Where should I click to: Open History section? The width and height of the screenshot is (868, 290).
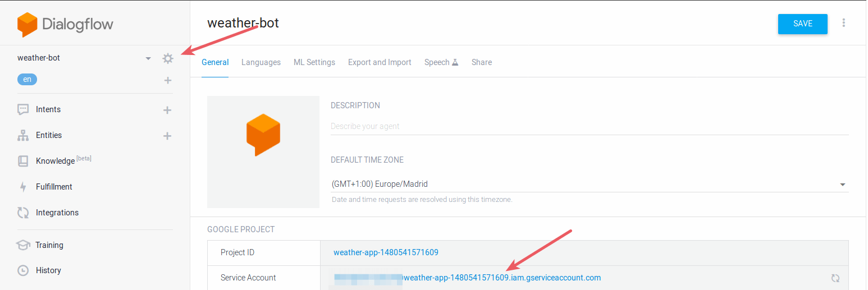click(x=48, y=270)
